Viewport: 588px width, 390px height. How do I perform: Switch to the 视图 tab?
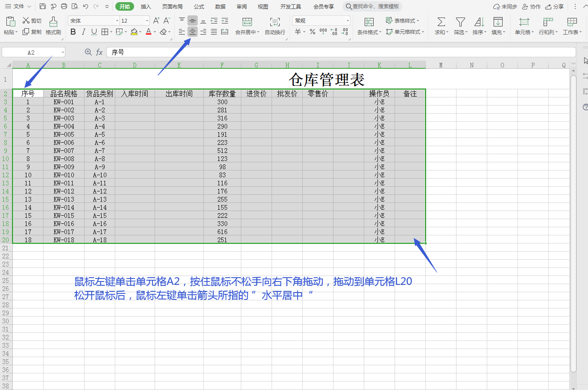pyautogui.click(x=263, y=6)
